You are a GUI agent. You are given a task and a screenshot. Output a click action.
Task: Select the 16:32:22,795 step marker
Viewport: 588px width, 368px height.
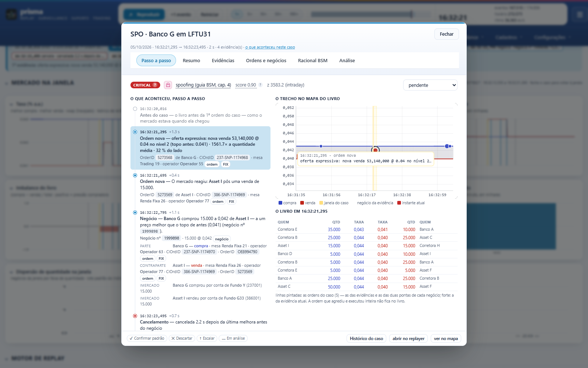click(x=135, y=212)
